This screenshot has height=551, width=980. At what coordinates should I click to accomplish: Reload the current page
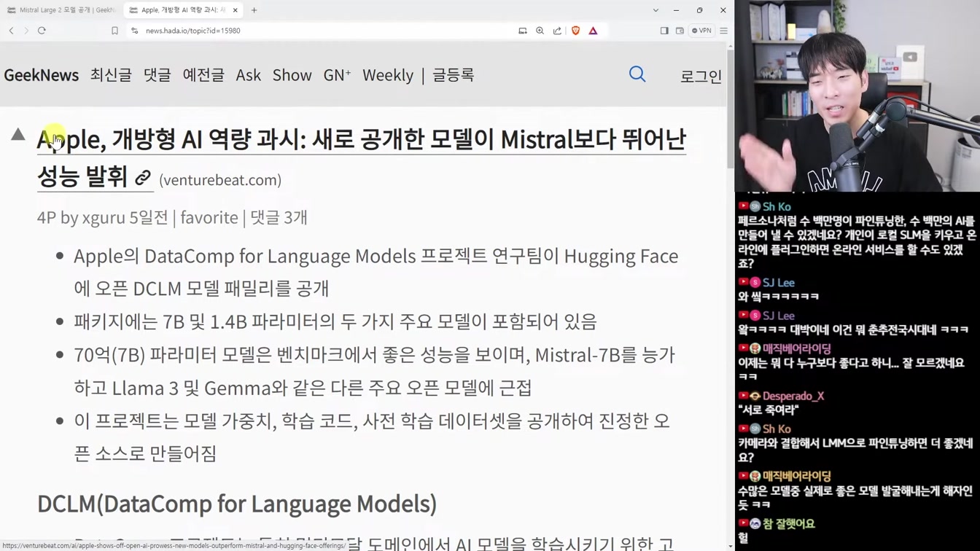click(x=42, y=31)
